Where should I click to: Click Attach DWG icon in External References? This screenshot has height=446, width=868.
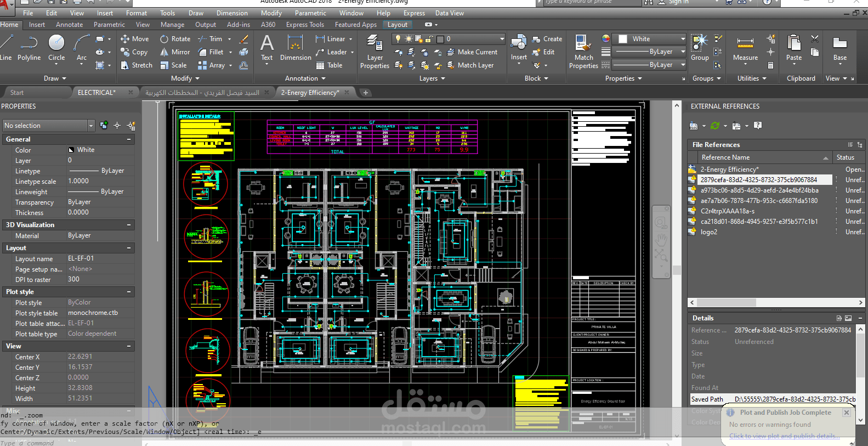(x=694, y=126)
